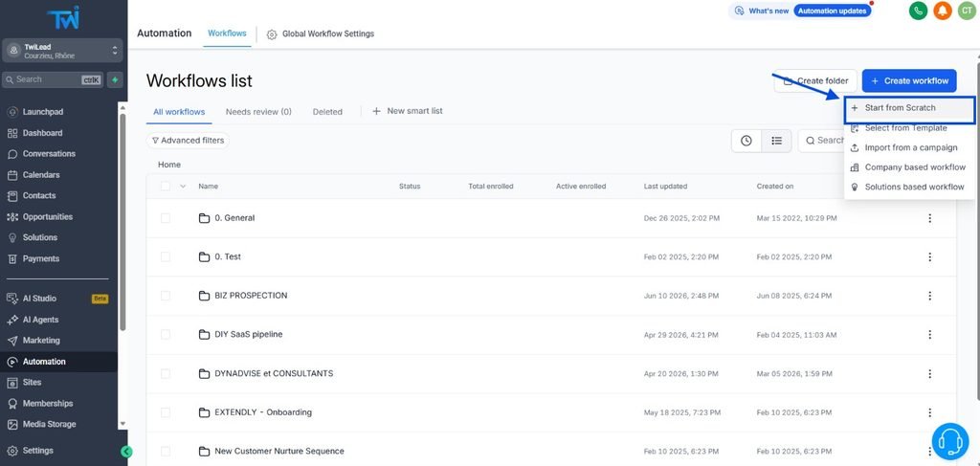980x466 pixels.
Task: Open three-dot menu for DIY SaaS pipeline
Action: tap(930, 335)
